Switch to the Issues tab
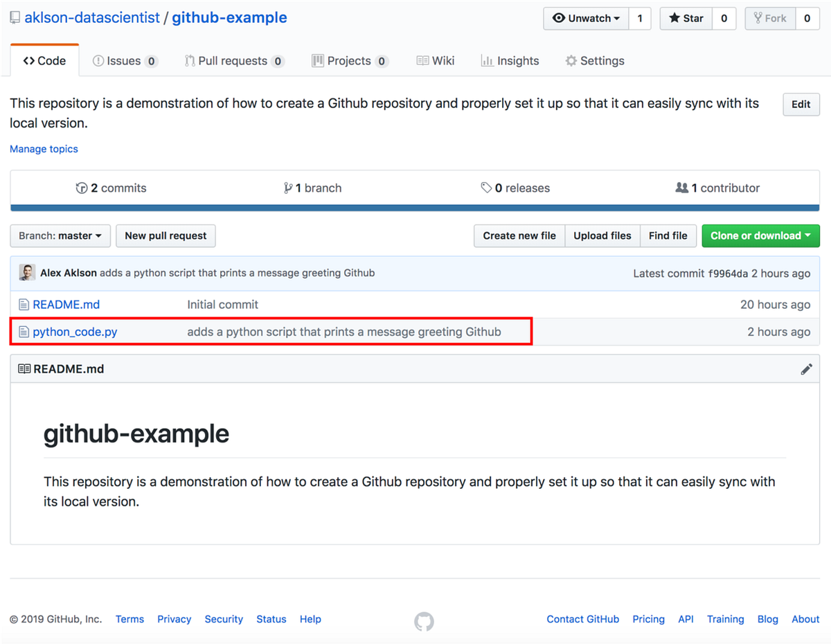The width and height of the screenshot is (831, 644). tap(125, 61)
